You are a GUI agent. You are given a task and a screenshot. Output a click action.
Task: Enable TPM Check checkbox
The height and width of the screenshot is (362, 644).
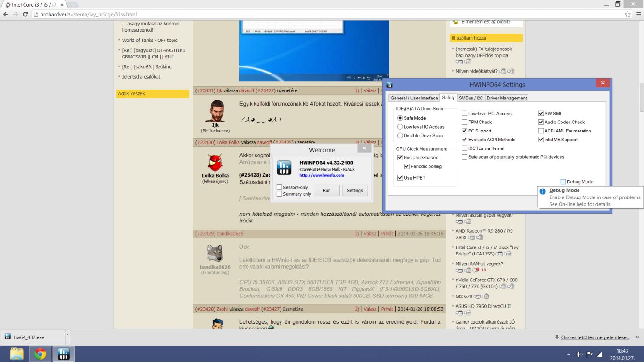click(464, 122)
